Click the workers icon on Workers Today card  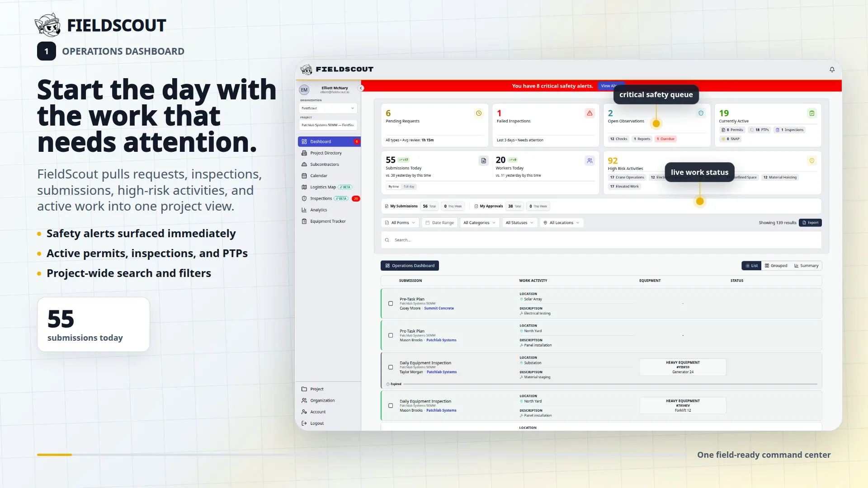pos(590,160)
